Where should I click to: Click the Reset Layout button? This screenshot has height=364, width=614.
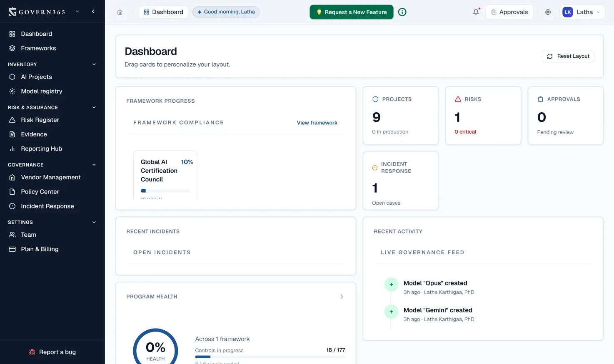point(568,56)
